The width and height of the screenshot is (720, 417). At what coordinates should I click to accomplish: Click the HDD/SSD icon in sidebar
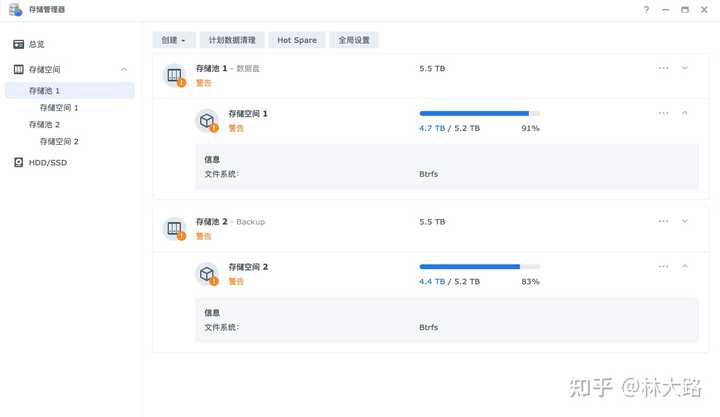point(18,162)
